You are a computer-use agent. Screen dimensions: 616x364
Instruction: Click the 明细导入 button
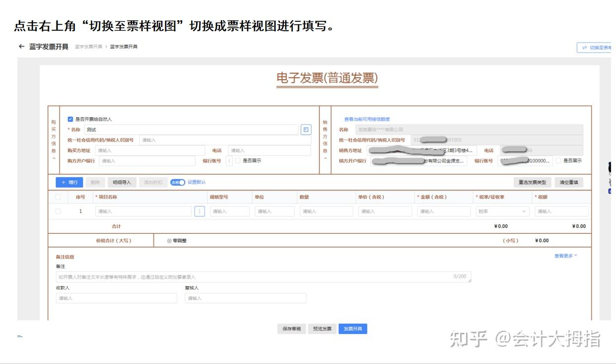122,182
